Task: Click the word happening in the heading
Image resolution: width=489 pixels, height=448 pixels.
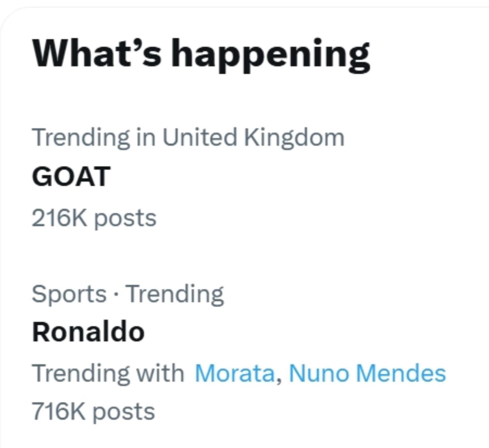Action: click(x=271, y=53)
